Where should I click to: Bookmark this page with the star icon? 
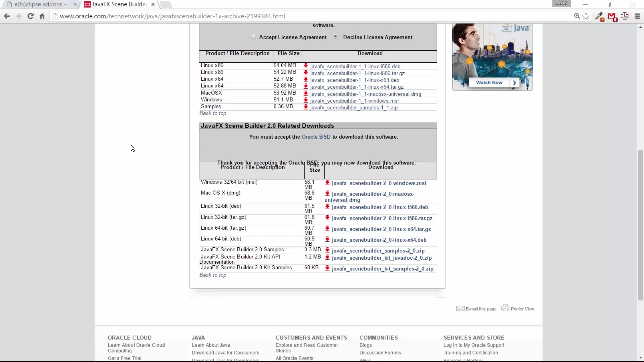click(586, 16)
